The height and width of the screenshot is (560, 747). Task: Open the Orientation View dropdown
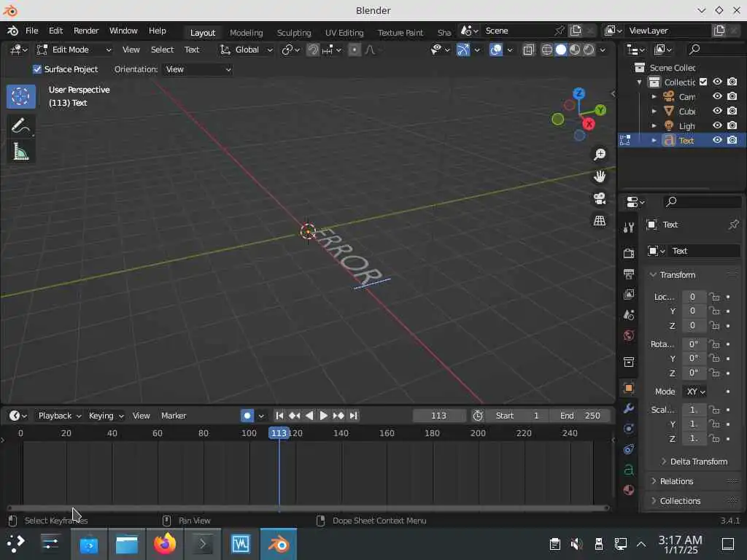pos(197,69)
